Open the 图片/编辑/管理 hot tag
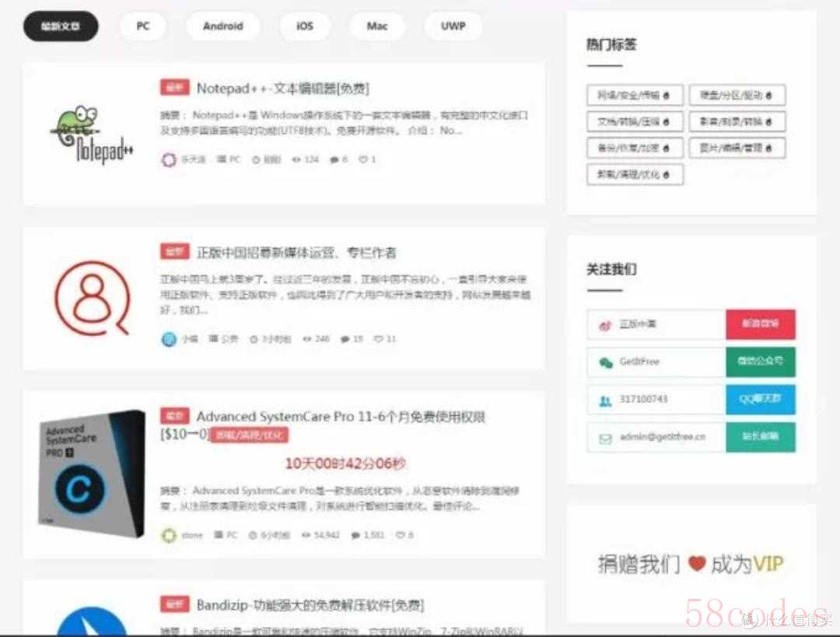 click(737, 148)
